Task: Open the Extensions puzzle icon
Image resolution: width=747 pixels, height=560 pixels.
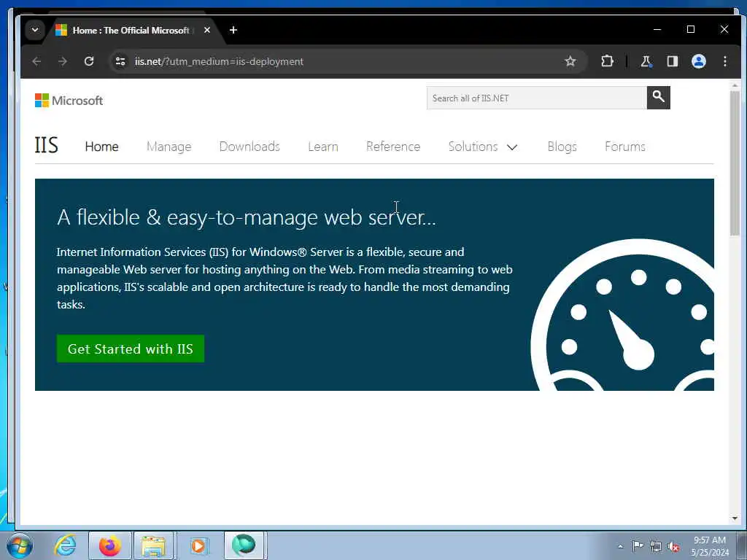Action: point(607,61)
